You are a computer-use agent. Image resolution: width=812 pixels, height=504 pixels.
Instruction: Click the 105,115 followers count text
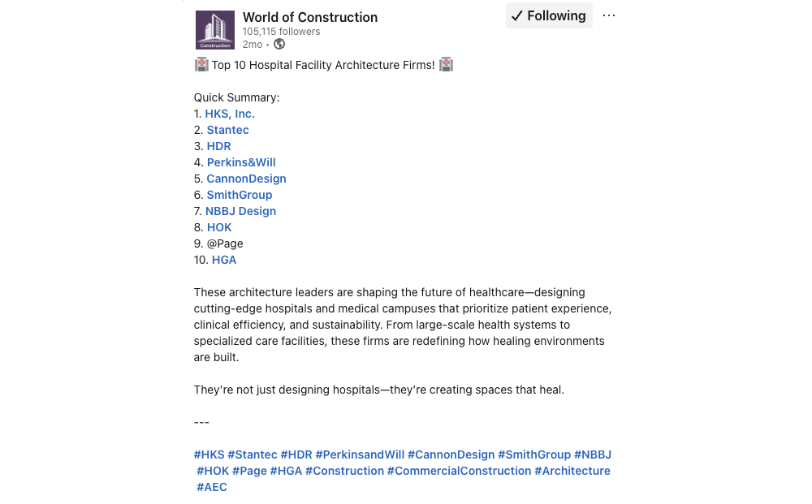click(281, 32)
